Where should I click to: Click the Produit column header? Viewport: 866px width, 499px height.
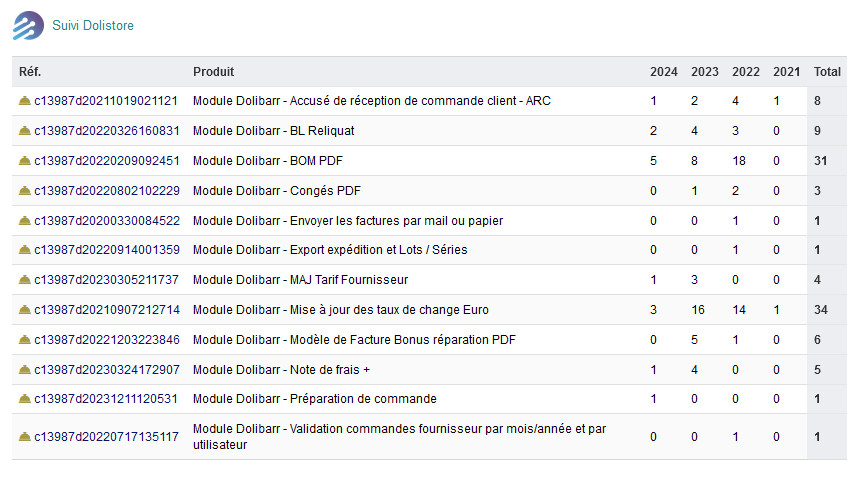tap(213, 72)
